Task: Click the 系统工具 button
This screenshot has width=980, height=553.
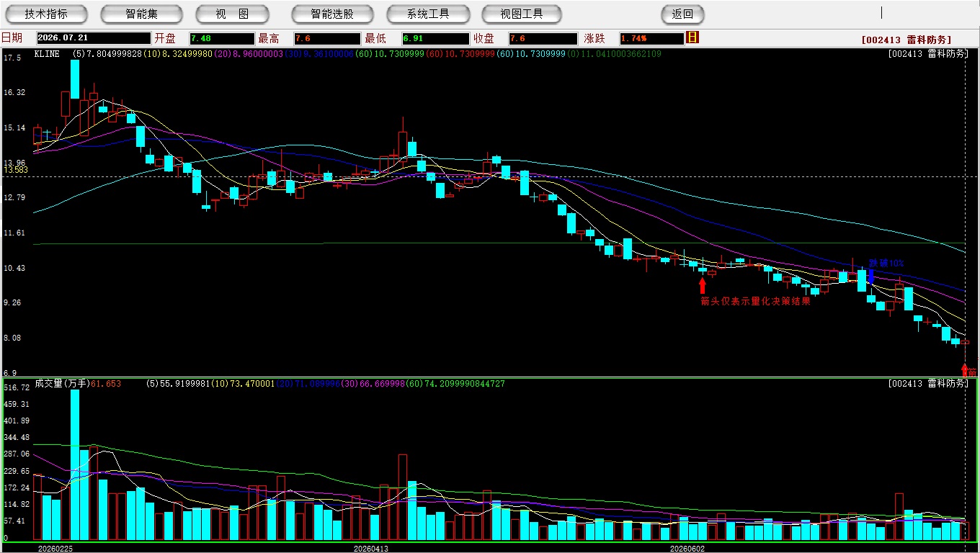Action: click(x=428, y=14)
